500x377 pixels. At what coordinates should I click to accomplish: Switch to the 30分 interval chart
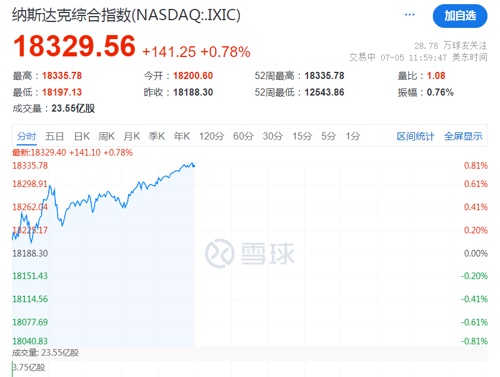coord(273,136)
